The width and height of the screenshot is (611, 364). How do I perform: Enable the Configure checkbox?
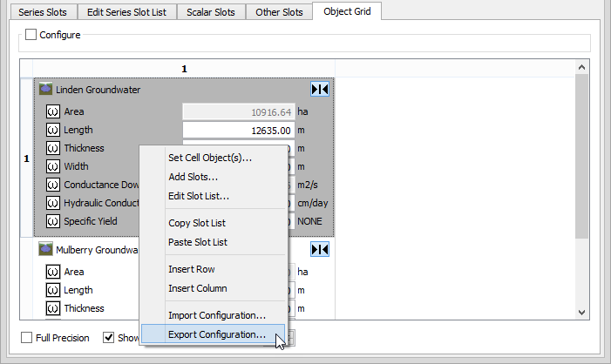coord(31,35)
